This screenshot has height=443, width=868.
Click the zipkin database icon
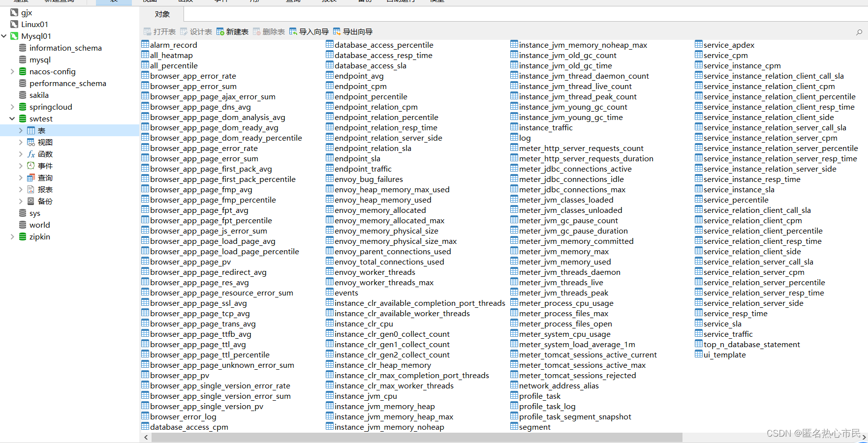tap(23, 236)
